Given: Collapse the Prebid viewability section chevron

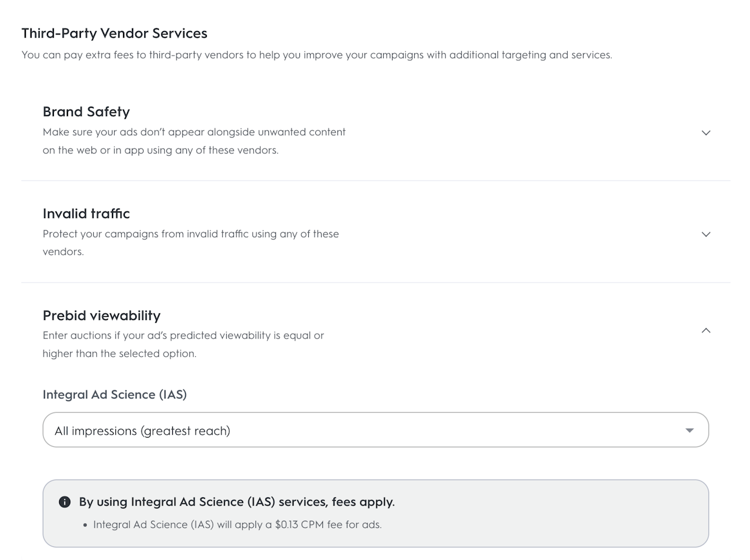Looking at the screenshot, I should (706, 330).
